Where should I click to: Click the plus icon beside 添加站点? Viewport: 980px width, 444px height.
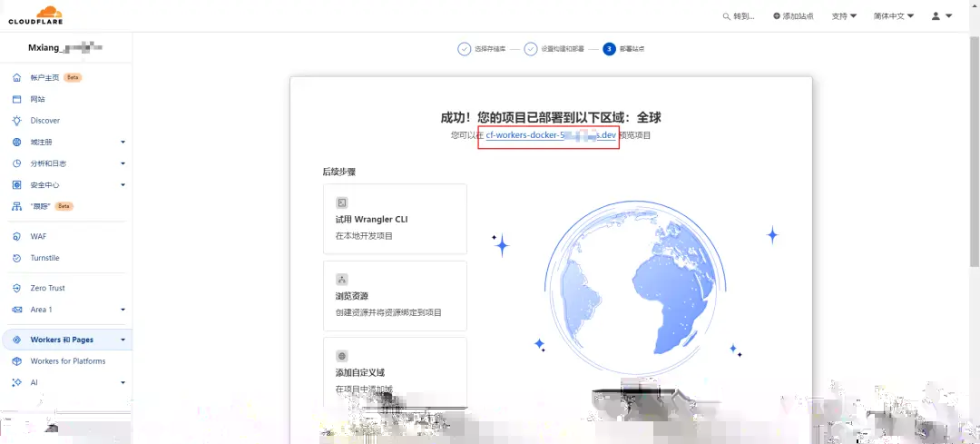click(x=777, y=16)
